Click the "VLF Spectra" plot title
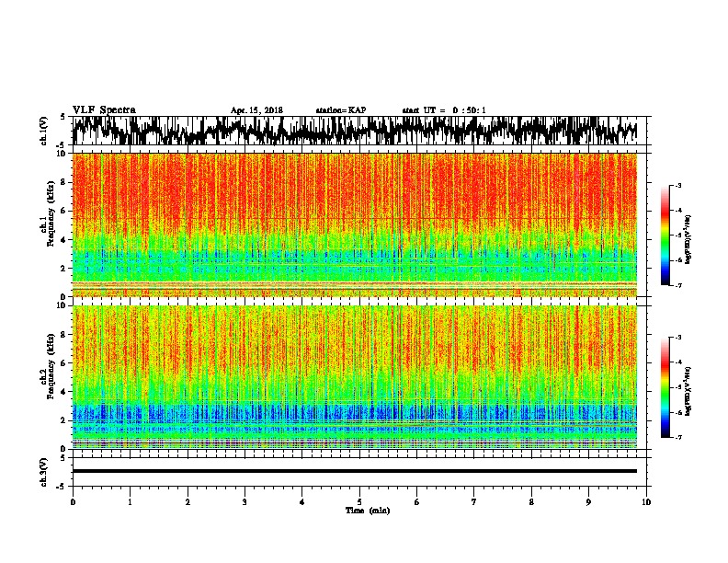 (104, 110)
